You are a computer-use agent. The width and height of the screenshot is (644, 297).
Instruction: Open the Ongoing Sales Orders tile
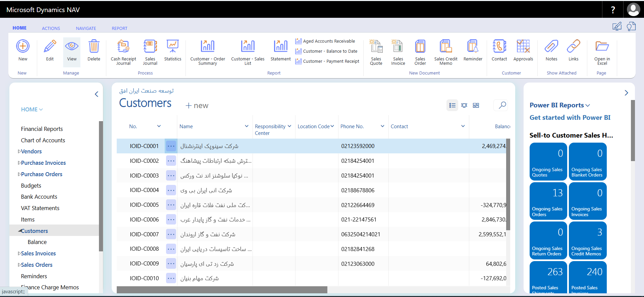[x=548, y=201]
